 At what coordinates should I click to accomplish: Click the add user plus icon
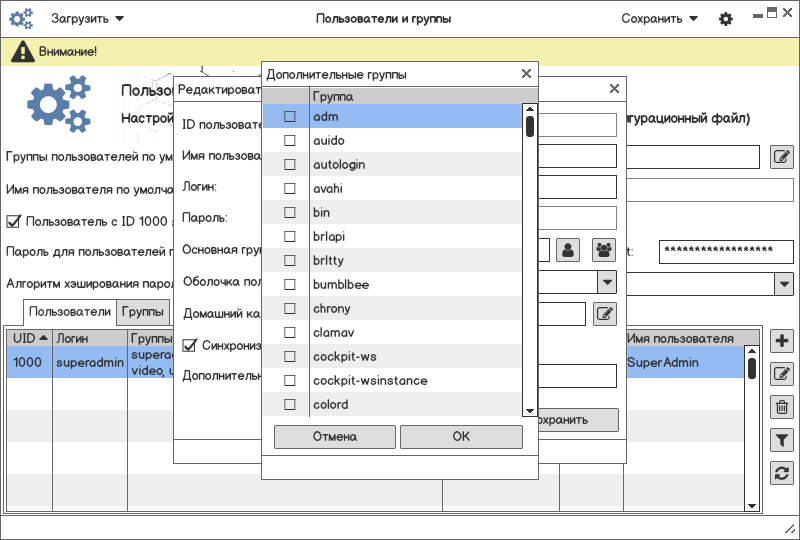(783, 341)
